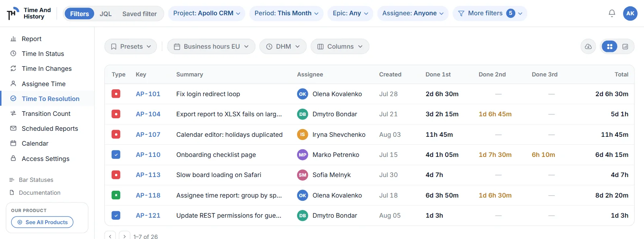Click the See All Products button
The image size is (644, 239).
coord(42,222)
